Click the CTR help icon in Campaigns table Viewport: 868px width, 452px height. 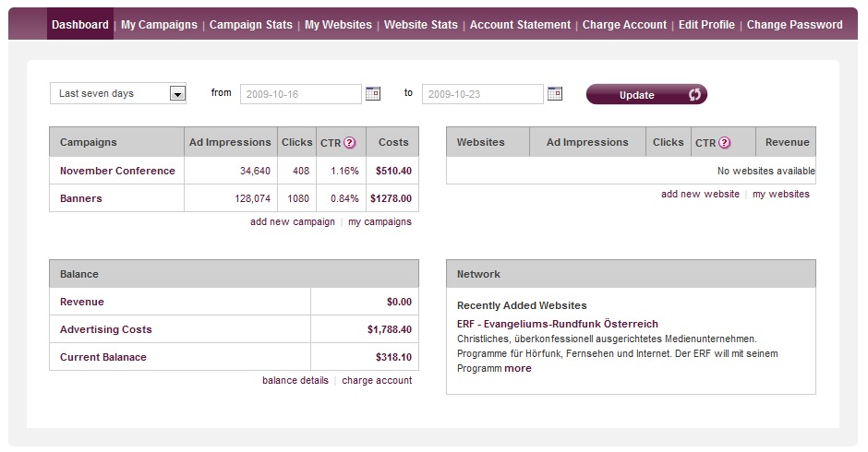[350, 143]
